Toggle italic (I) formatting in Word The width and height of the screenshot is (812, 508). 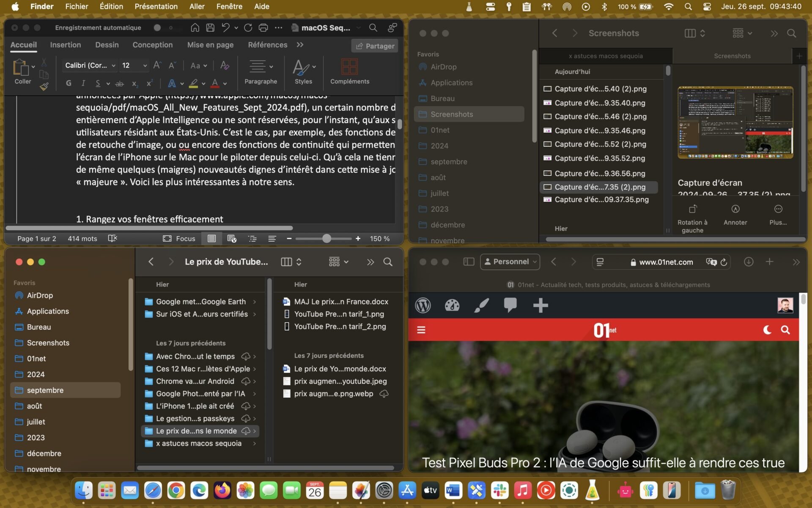pyautogui.click(x=83, y=83)
